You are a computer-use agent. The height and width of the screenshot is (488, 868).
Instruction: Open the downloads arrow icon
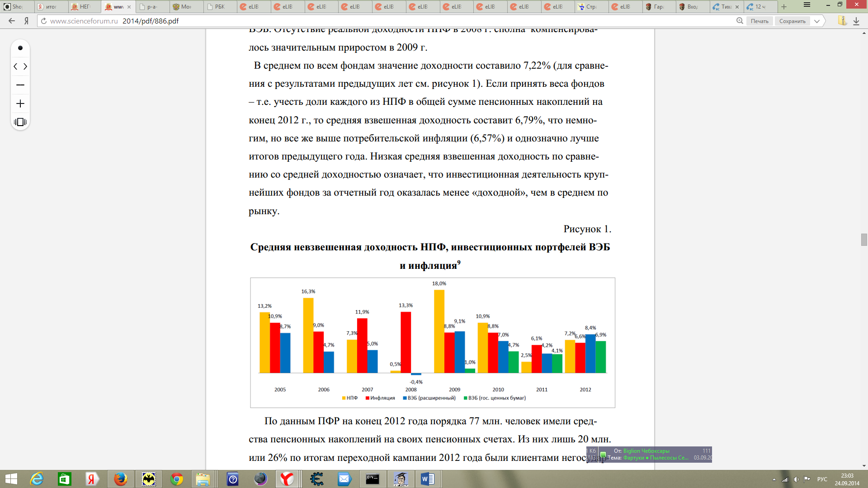[x=856, y=21]
